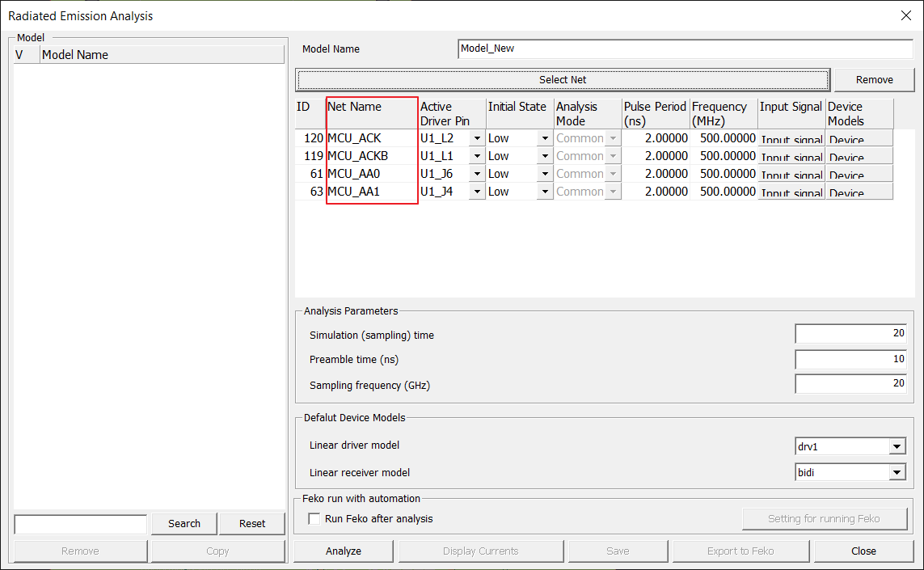Click the Remove button beside Select Net
This screenshot has width=924, height=570.
pyautogui.click(x=874, y=80)
